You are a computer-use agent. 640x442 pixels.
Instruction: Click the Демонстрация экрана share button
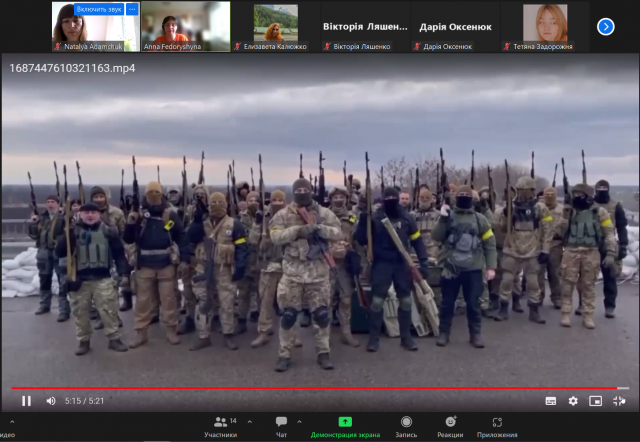coord(345,427)
